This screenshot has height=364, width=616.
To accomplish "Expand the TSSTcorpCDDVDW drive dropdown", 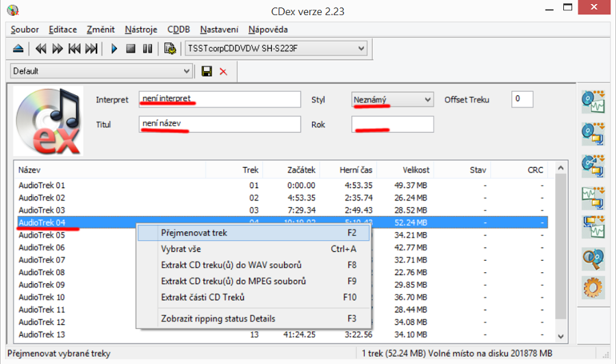I will pyautogui.click(x=361, y=49).
